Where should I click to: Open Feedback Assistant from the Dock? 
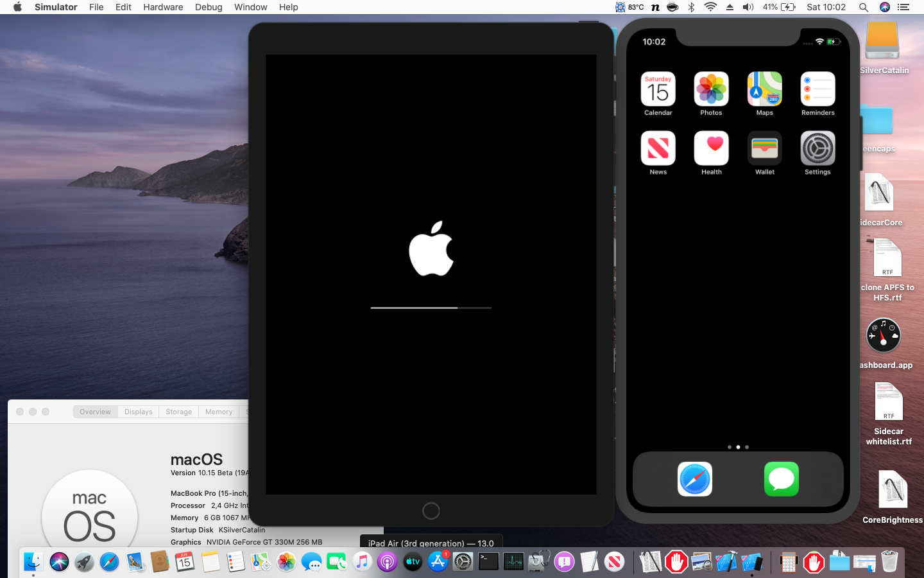[x=564, y=562]
